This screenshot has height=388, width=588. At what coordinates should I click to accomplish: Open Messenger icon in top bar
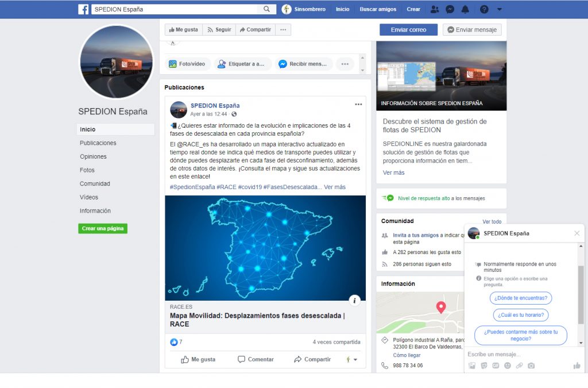(450, 9)
